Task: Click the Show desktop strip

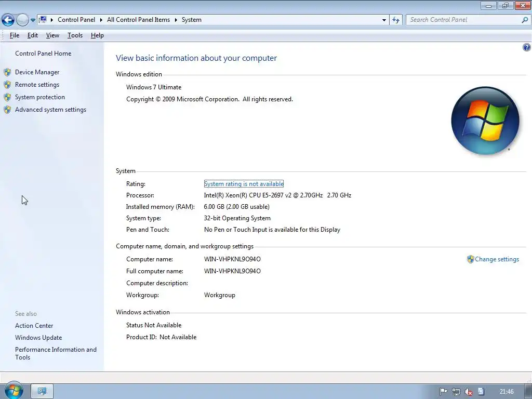Action: pos(528,392)
